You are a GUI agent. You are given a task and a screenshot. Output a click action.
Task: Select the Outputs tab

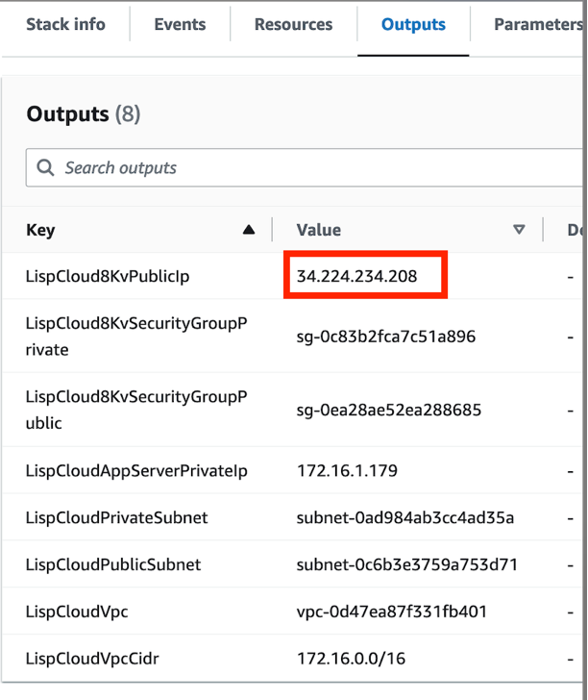coord(413,25)
